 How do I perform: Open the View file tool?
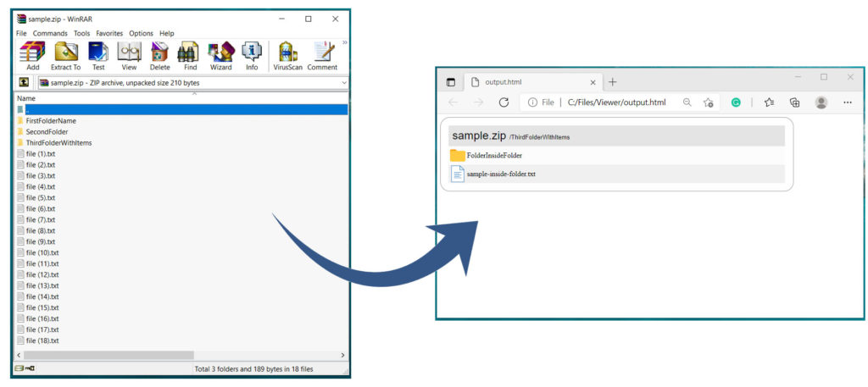(x=129, y=55)
